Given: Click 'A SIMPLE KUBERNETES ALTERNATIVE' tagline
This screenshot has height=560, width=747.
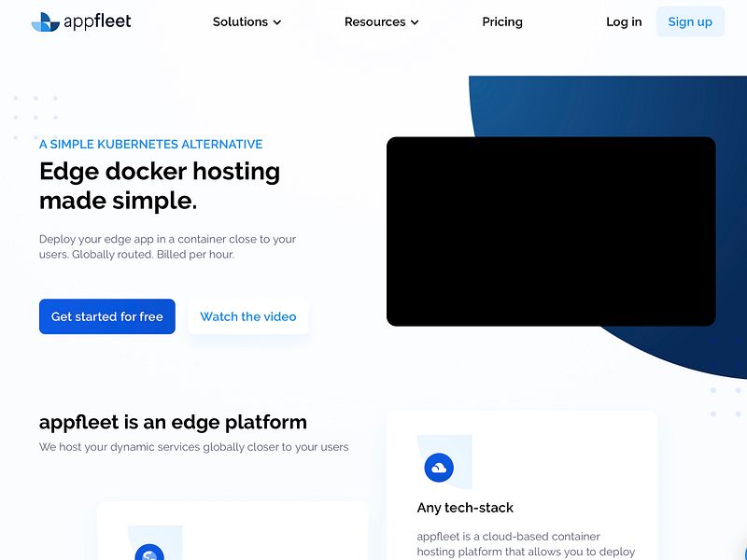Looking at the screenshot, I should 150,145.
